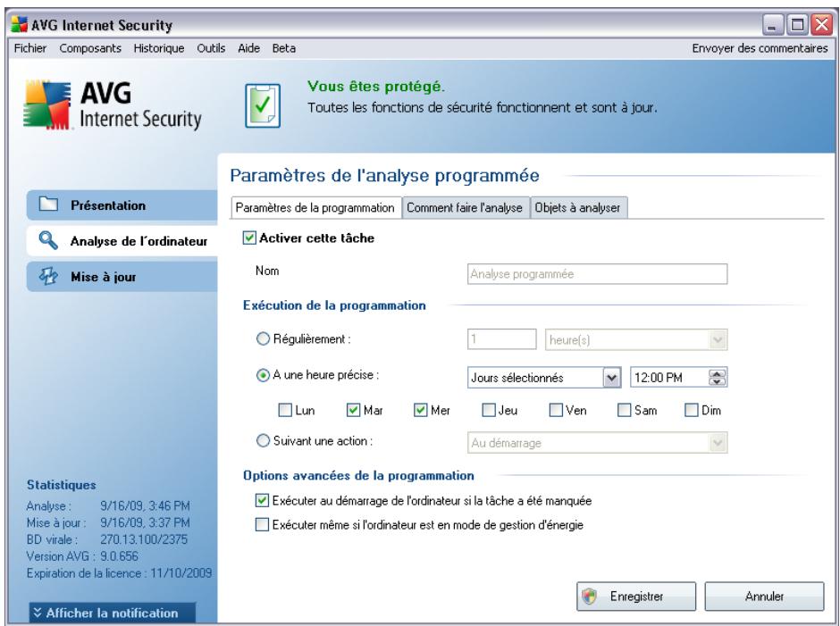Screen dimensions: 840x626
Task: Uncheck the Mer day checkbox
Action: [x=421, y=410]
